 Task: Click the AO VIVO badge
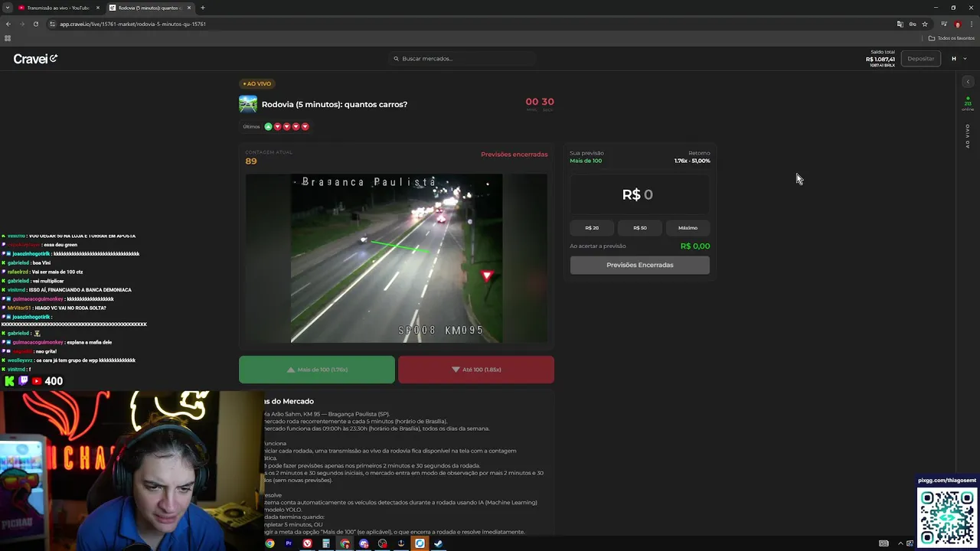coord(256,83)
